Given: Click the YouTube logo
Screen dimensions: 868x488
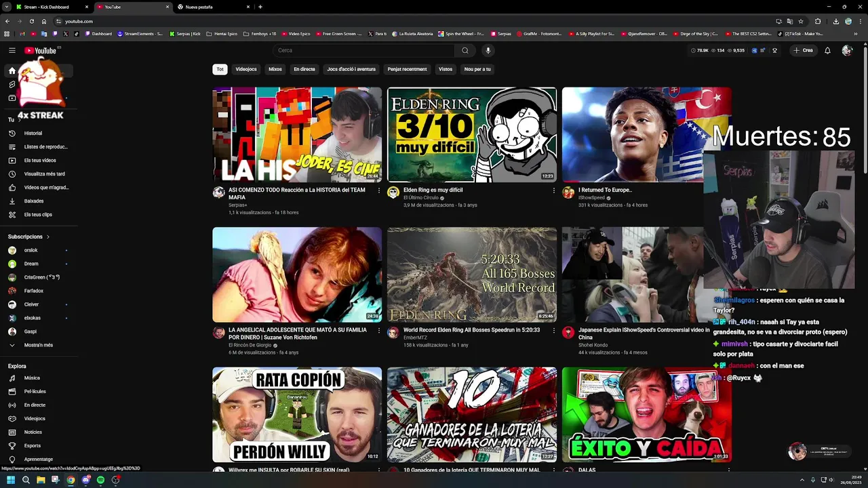Looking at the screenshot, I should [x=40, y=50].
